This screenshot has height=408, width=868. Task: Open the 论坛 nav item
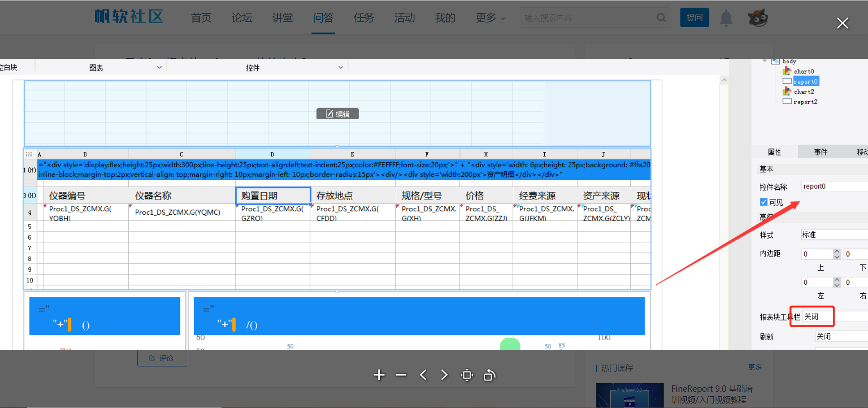[x=242, y=18]
